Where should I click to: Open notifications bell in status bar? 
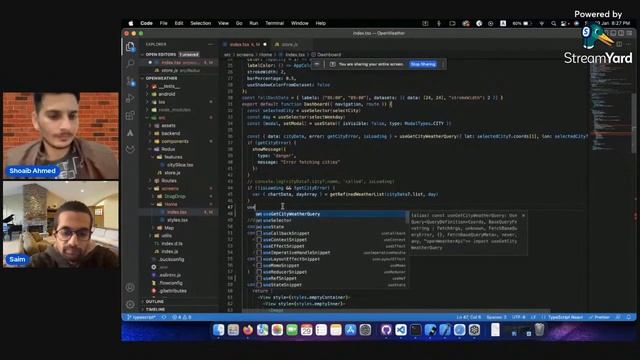(629, 317)
